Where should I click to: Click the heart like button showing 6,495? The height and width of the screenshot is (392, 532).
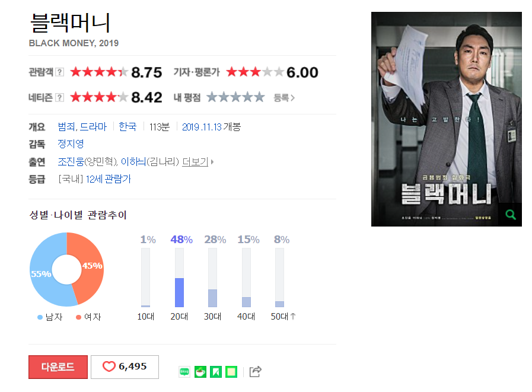click(125, 367)
